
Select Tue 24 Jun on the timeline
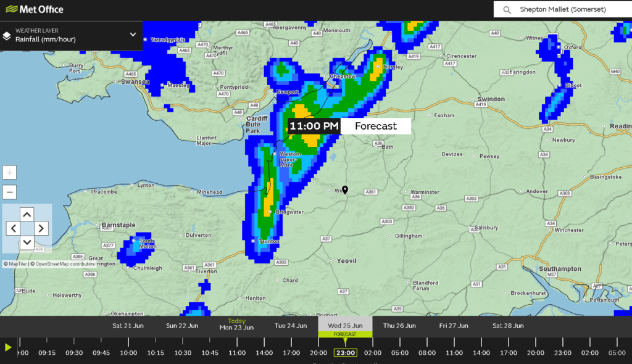pyautogui.click(x=291, y=325)
